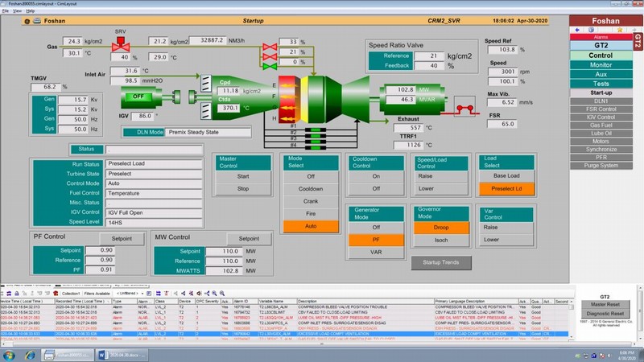Click the globe home icon in navigation panel
This screenshot has width=644, height=362.
click(591, 30)
